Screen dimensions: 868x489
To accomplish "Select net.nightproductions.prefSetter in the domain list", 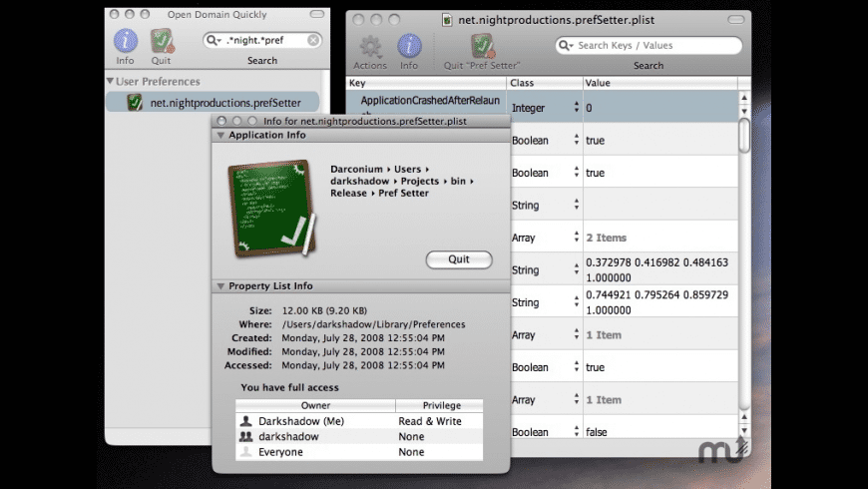I will pyautogui.click(x=212, y=102).
